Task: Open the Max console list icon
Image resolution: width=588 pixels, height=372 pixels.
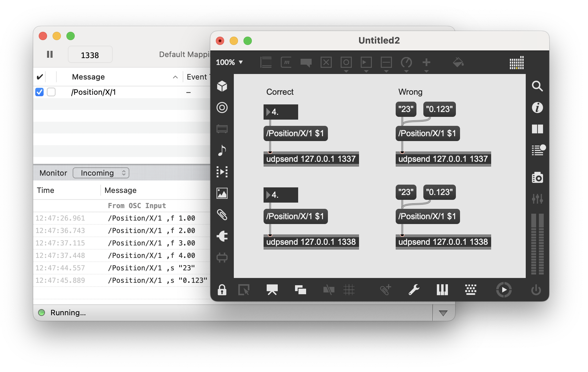Action: point(538,150)
